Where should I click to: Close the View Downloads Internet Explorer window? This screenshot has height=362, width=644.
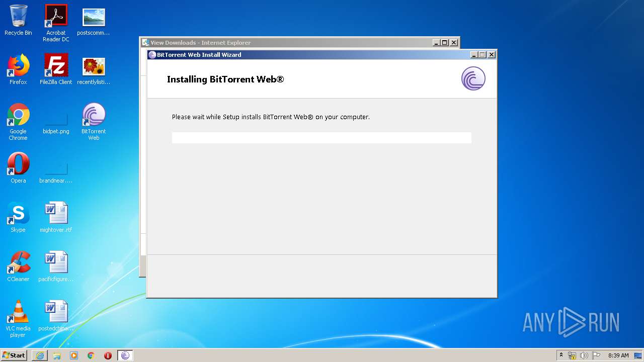[454, 43]
